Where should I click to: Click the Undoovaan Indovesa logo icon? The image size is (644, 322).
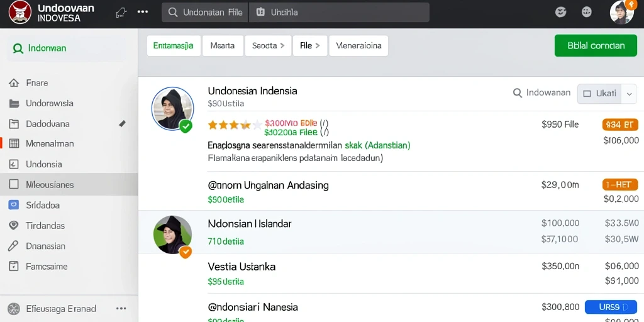pyautogui.click(x=19, y=13)
